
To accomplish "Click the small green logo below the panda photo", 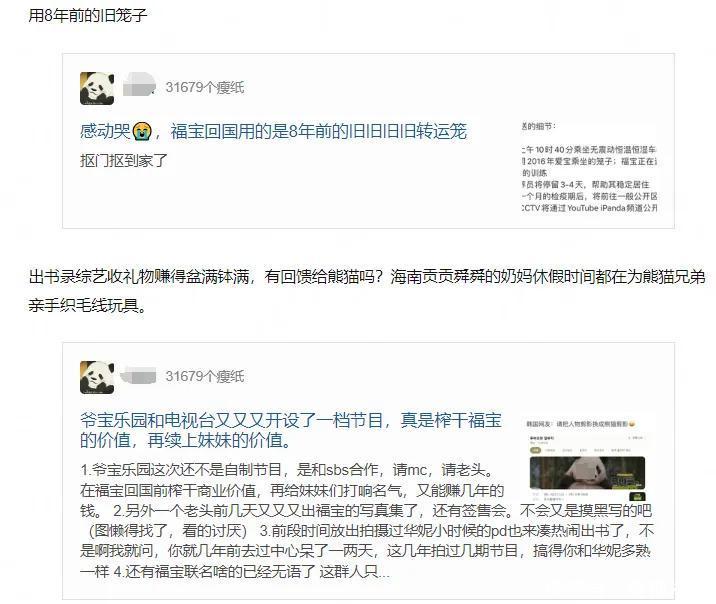I will pyautogui.click(x=637, y=496).
